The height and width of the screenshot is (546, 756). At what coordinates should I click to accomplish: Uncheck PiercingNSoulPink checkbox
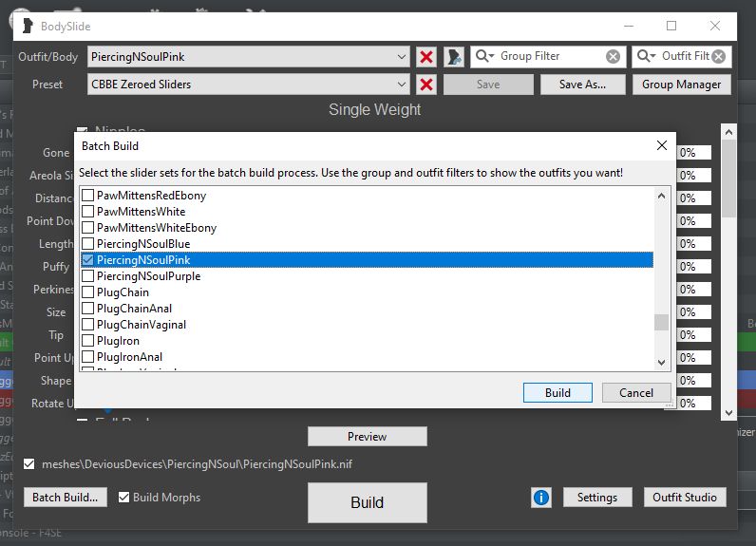click(87, 260)
